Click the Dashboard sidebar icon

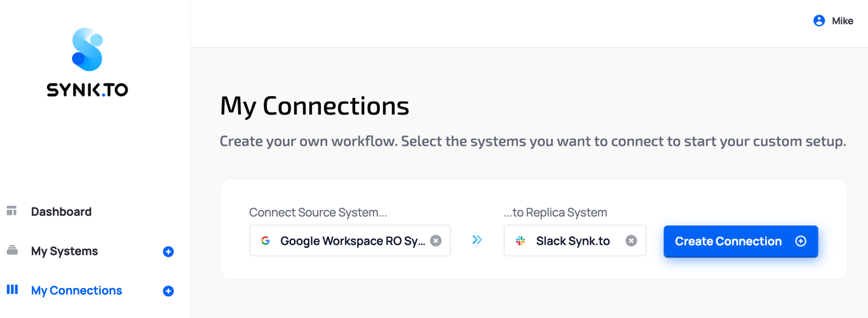point(12,211)
